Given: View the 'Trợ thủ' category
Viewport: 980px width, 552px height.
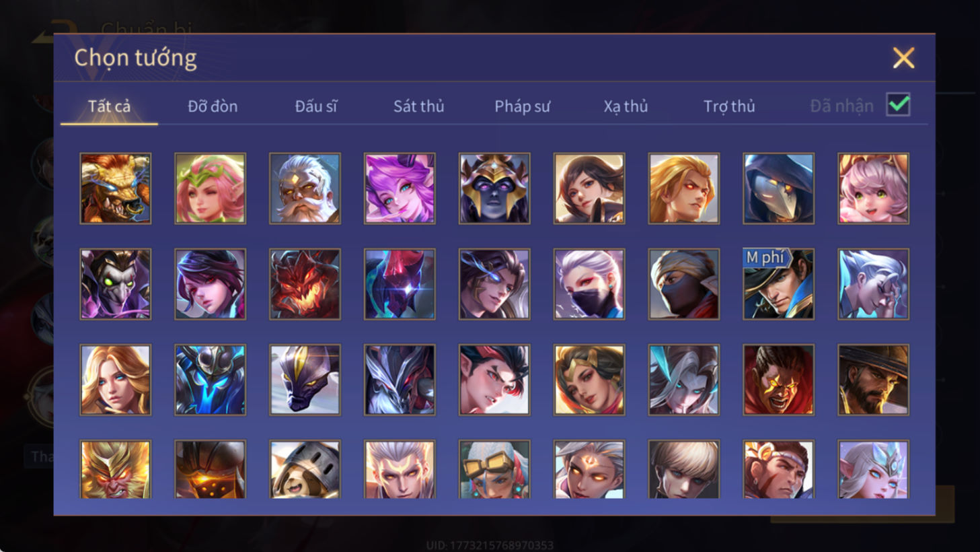Looking at the screenshot, I should (729, 106).
